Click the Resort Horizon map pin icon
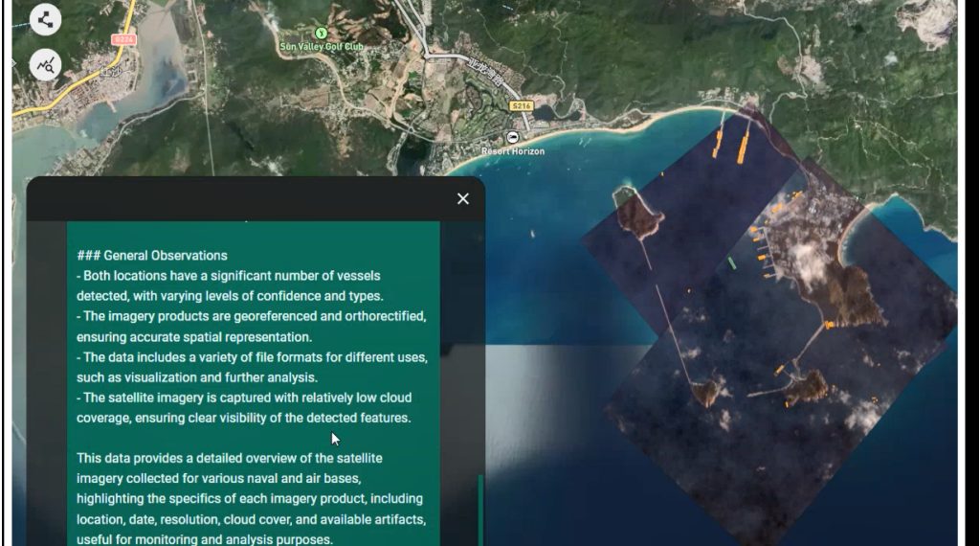Screen dimensions: 980x546 (x=513, y=137)
